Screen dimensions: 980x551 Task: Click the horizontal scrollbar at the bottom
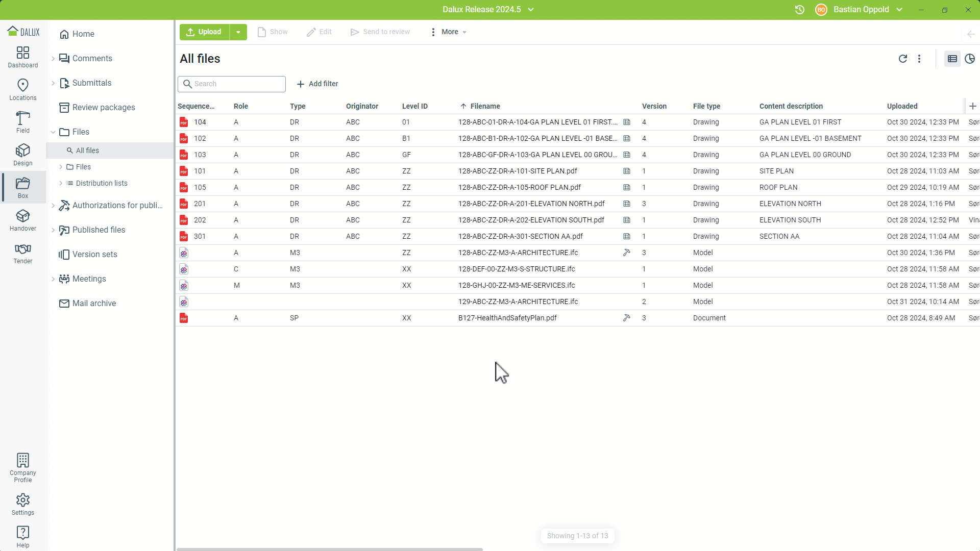[x=329, y=549]
